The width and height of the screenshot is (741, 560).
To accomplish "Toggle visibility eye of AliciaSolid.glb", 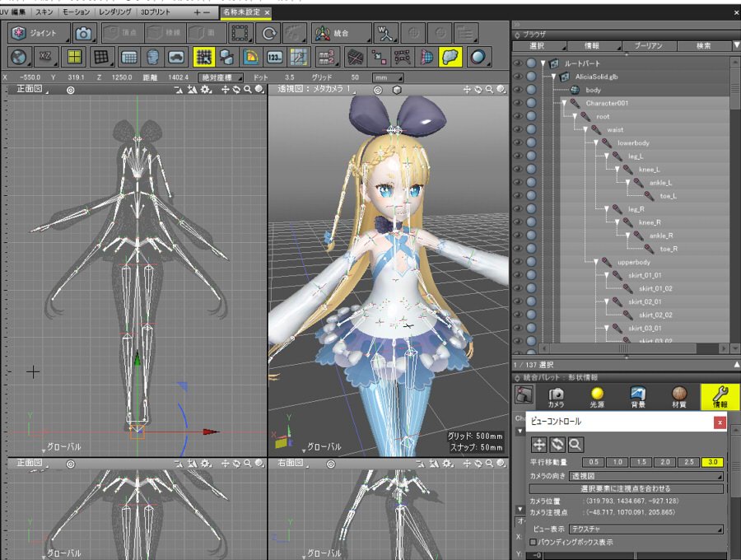I will [518, 76].
